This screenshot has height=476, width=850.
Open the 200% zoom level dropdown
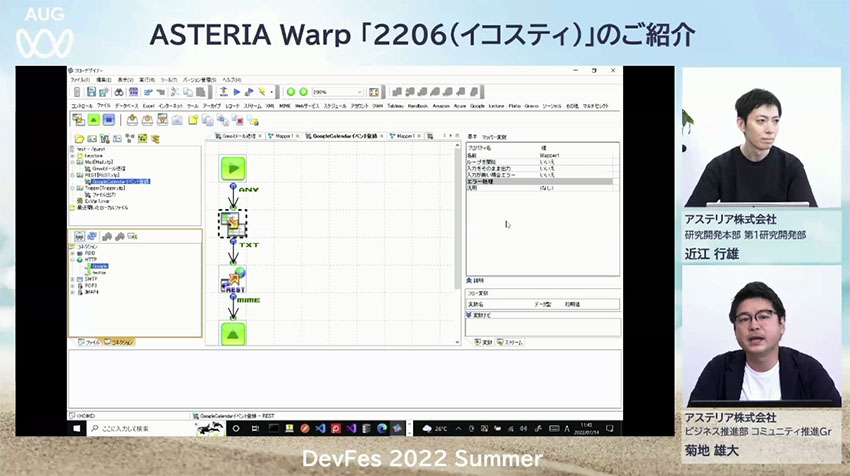[359, 92]
